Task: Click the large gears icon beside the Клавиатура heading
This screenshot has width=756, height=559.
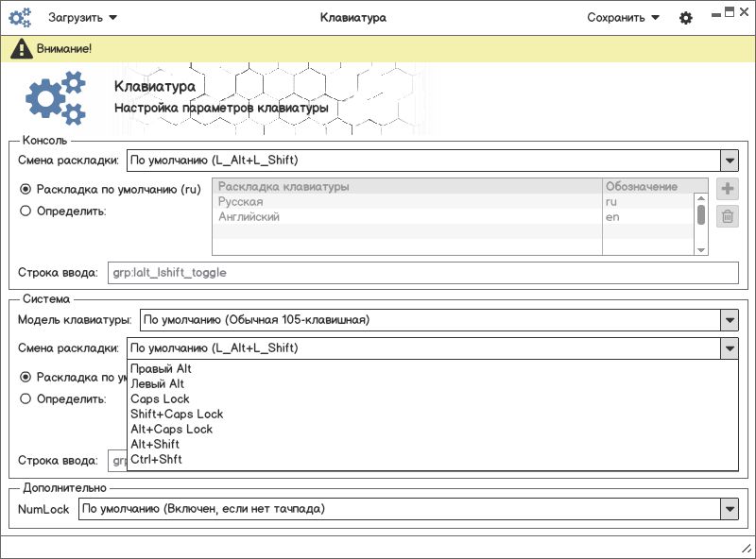Action: pyautogui.click(x=55, y=99)
